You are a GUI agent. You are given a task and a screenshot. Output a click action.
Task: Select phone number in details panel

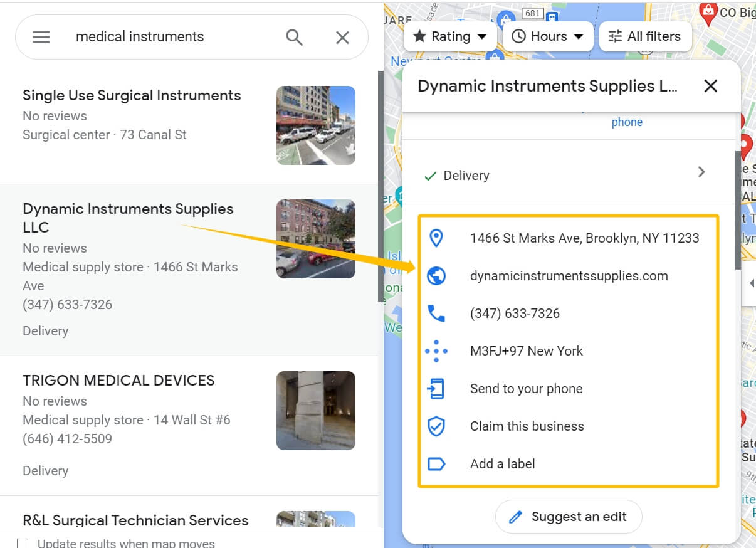point(515,314)
